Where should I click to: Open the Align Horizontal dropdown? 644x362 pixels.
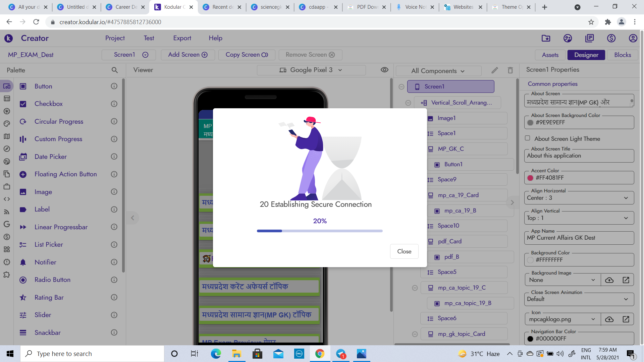579,198
